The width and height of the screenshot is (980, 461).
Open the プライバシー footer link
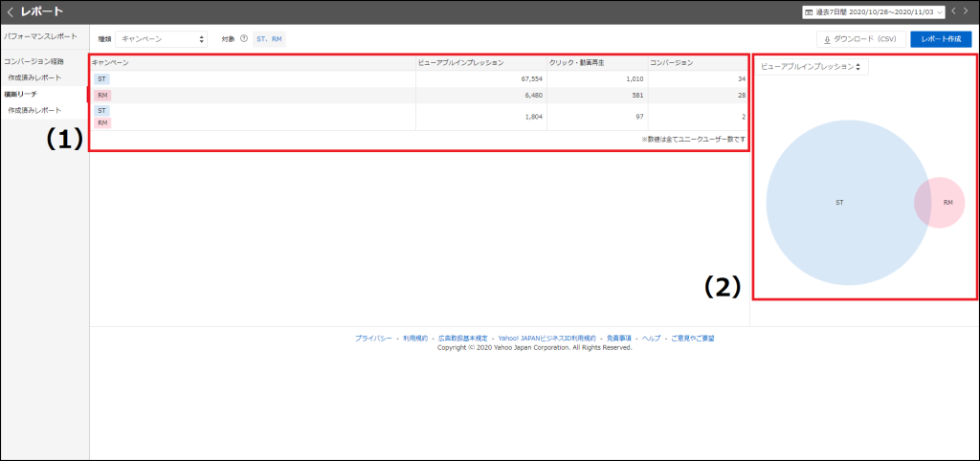(374, 338)
